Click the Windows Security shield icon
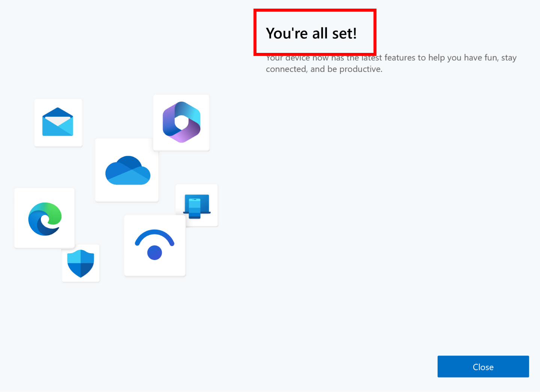Image resolution: width=540 pixels, height=392 pixels. pyautogui.click(x=81, y=263)
